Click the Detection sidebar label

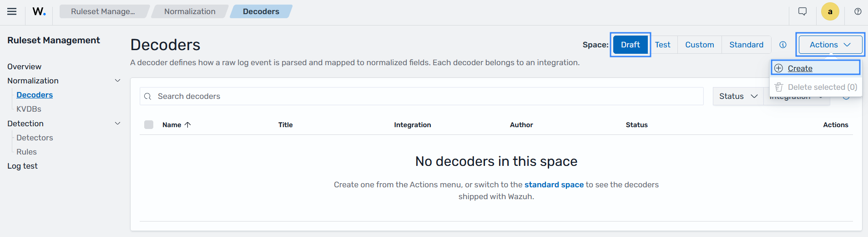tap(25, 124)
